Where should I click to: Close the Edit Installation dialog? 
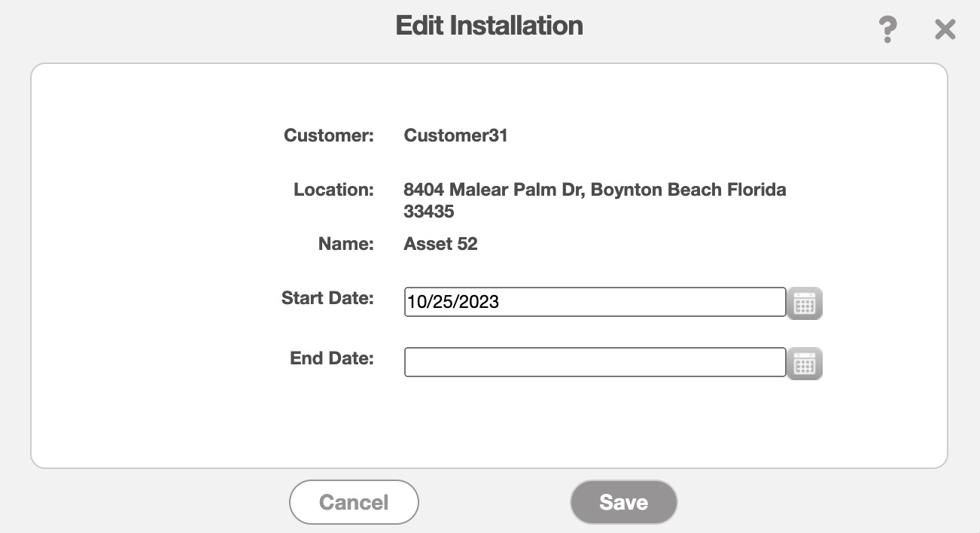945,30
